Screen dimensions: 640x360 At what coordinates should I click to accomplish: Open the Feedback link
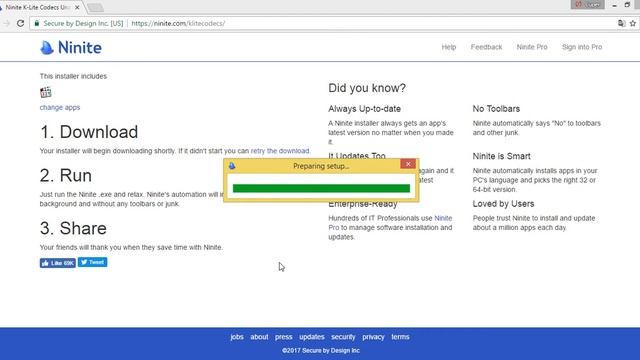click(x=486, y=47)
